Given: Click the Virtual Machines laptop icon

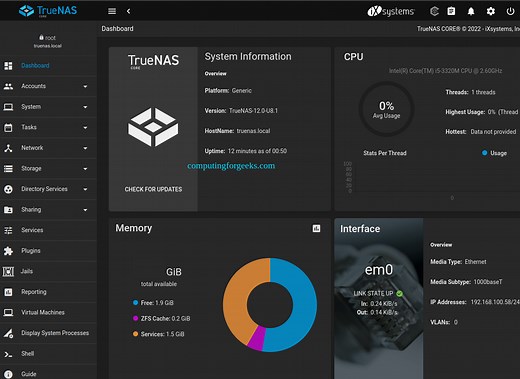Looking at the screenshot, I should (x=8, y=313).
